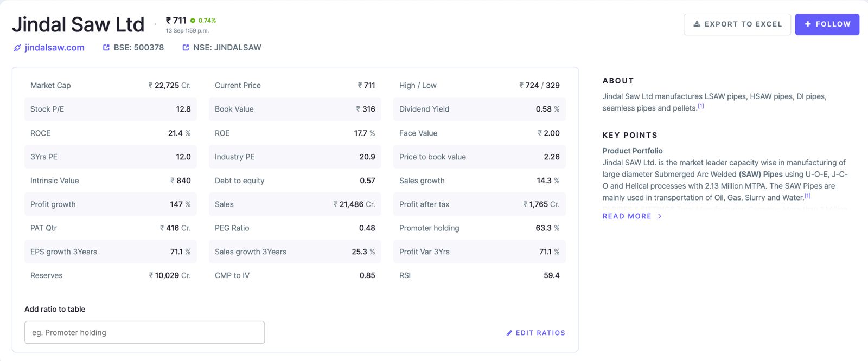Open the jindalsaw.com website link
This screenshot has width=868, height=361.
55,48
